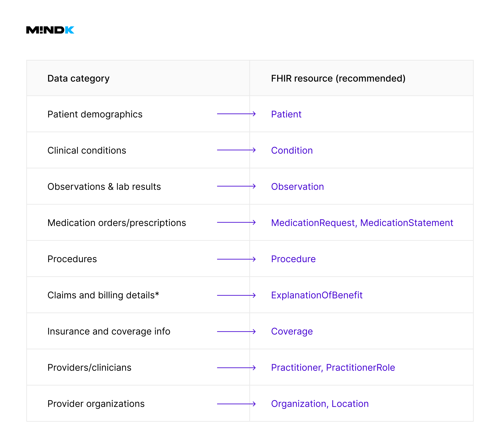Image resolution: width=500 pixels, height=448 pixels.
Task: Click the arrow next to Insurance and coverage info
Action: pos(236,331)
